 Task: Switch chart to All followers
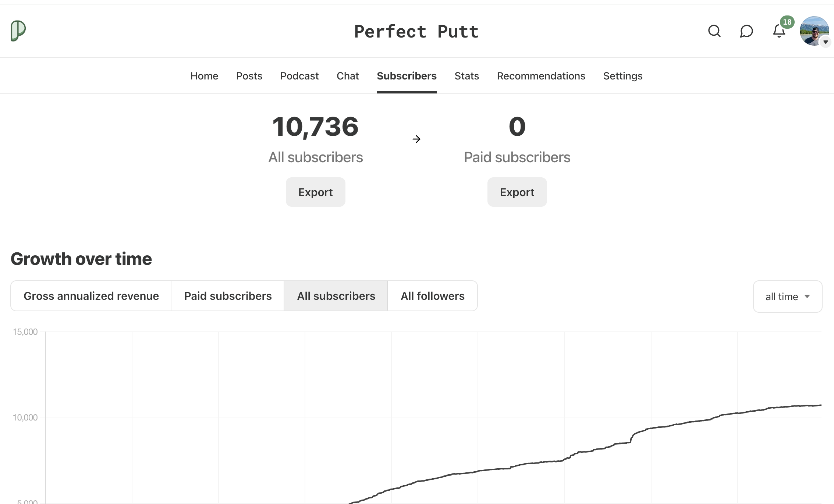pos(433,296)
